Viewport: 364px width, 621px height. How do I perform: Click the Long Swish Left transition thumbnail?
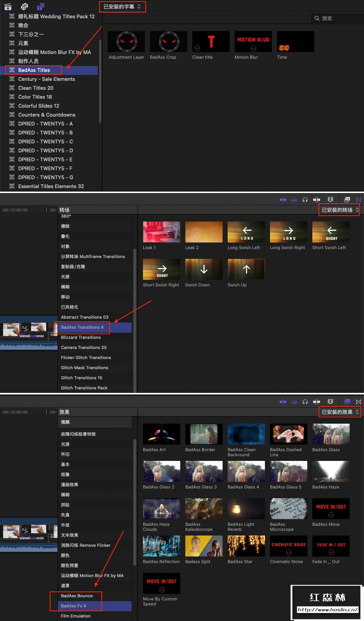(246, 232)
